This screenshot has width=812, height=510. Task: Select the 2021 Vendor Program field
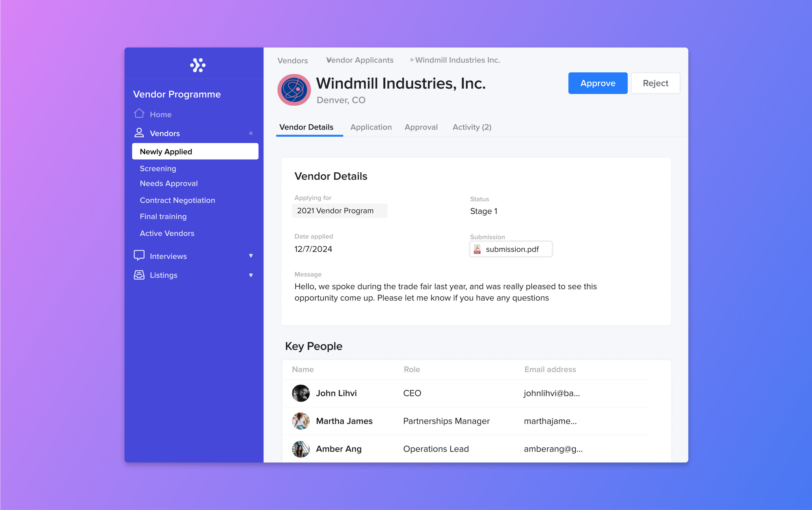(x=339, y=211)
